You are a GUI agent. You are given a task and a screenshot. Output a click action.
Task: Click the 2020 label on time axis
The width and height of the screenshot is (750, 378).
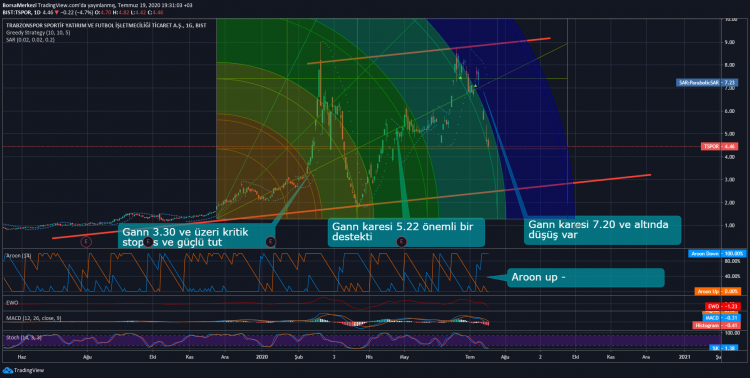click(262, 357)
